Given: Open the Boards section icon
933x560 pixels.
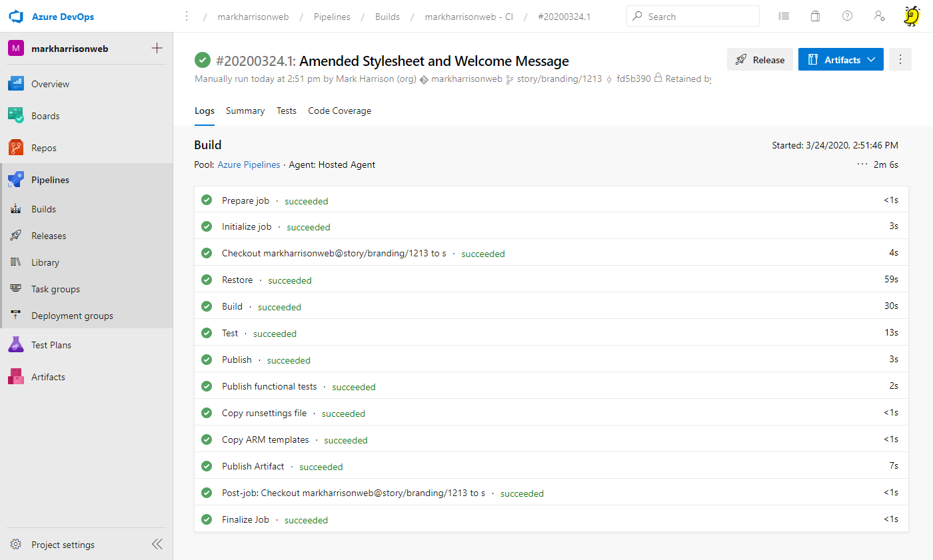Looking at the screenshot, I should 16,116.
